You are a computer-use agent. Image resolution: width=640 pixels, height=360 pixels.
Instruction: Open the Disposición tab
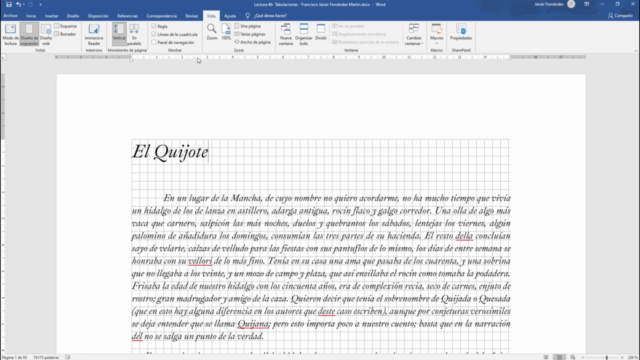point(98,16)
